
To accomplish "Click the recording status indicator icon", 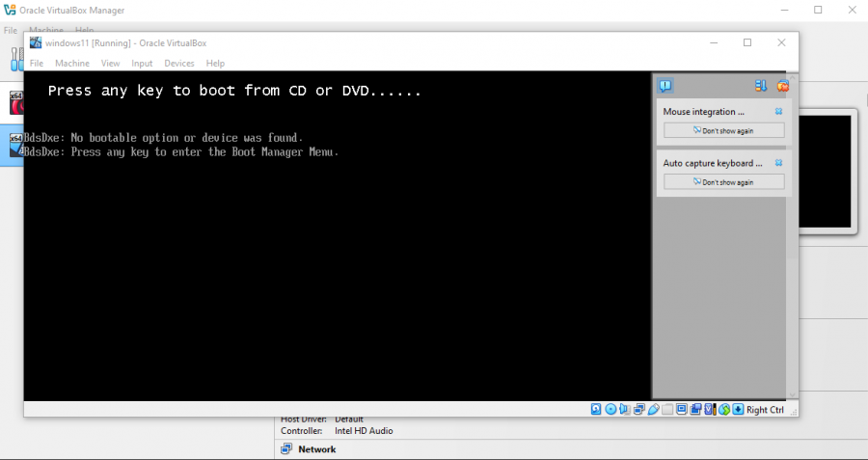I will tap(696, 409).
